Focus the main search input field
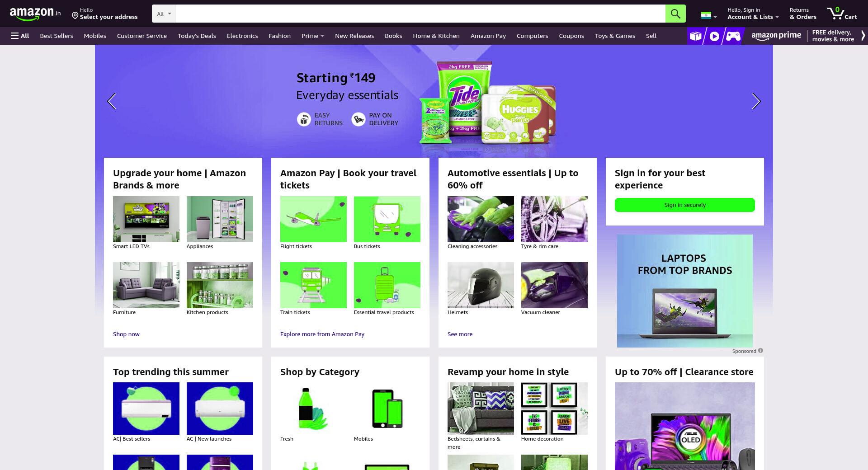Screen dimensions: 868x470 tap(420, 14)
